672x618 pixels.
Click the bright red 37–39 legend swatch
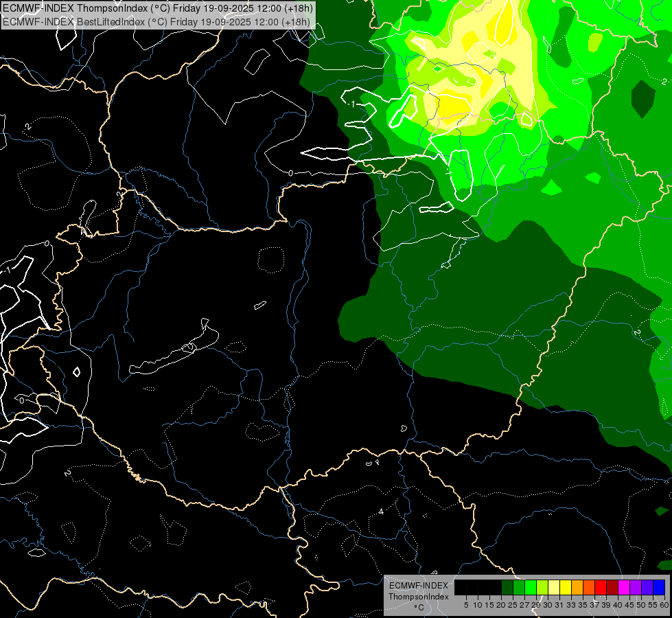601,587
